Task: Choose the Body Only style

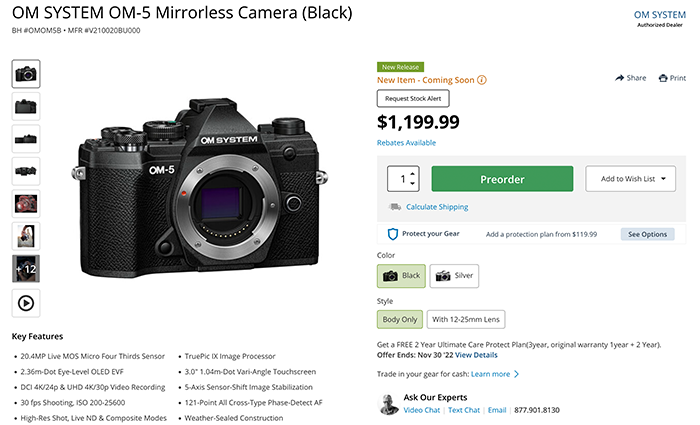Action: click(400, 320)
